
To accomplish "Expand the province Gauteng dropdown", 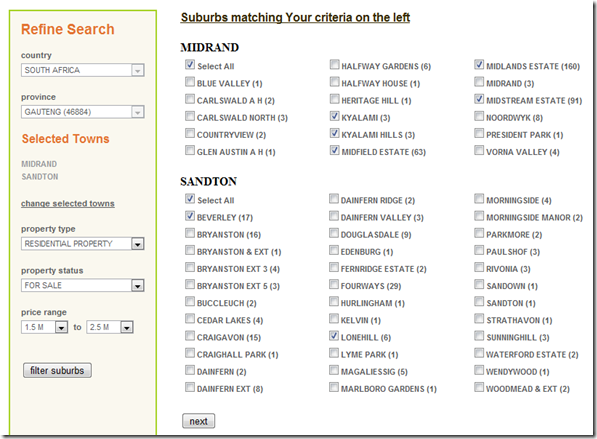I will pyautogui.click(x=83, y=112).
